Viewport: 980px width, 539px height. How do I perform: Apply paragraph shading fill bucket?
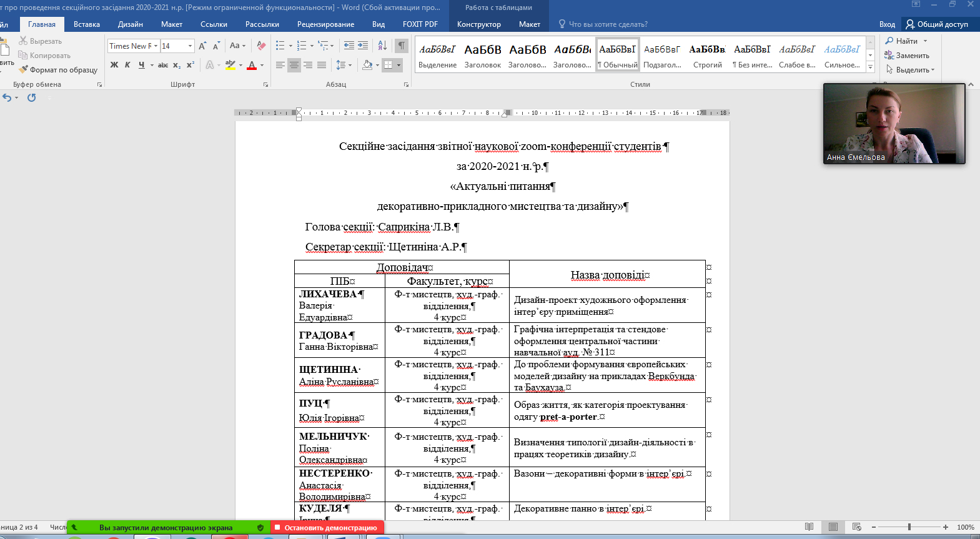pyautogui.click(x=367, y=65)
